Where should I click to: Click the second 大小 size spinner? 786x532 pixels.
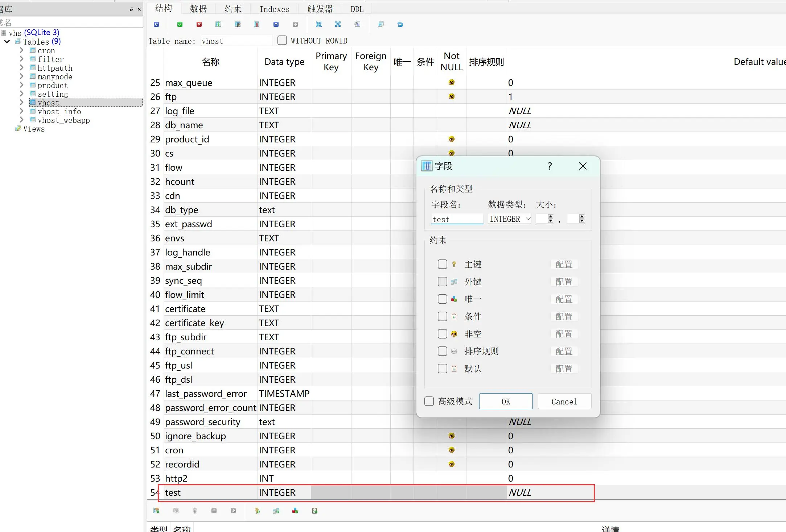(576, 219)
